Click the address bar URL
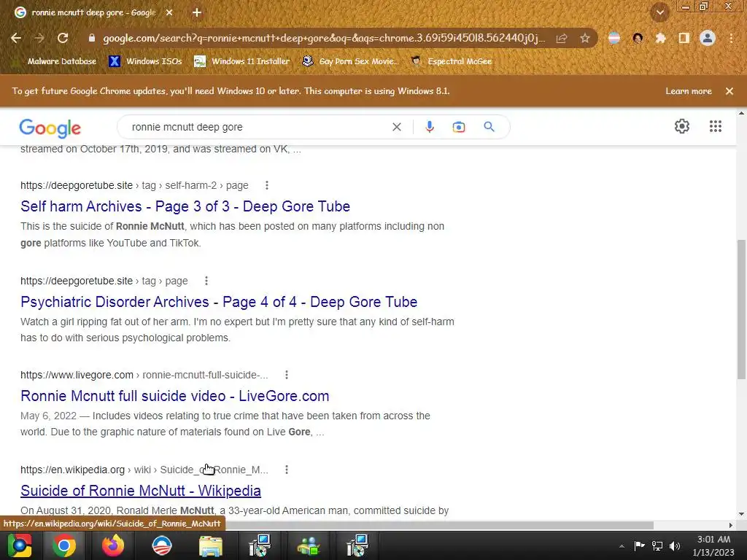 324,38
